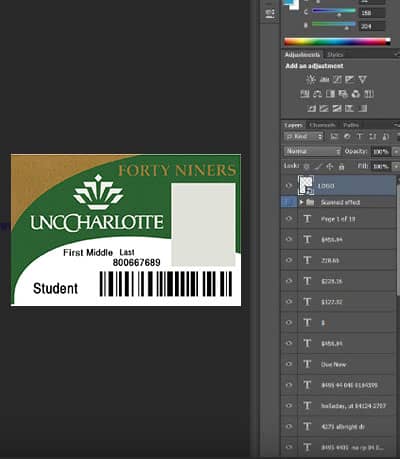This screenshot has height=459, width=400.
Task: Hide the 4275 albright dr layer
Action: tap(289, 427)
